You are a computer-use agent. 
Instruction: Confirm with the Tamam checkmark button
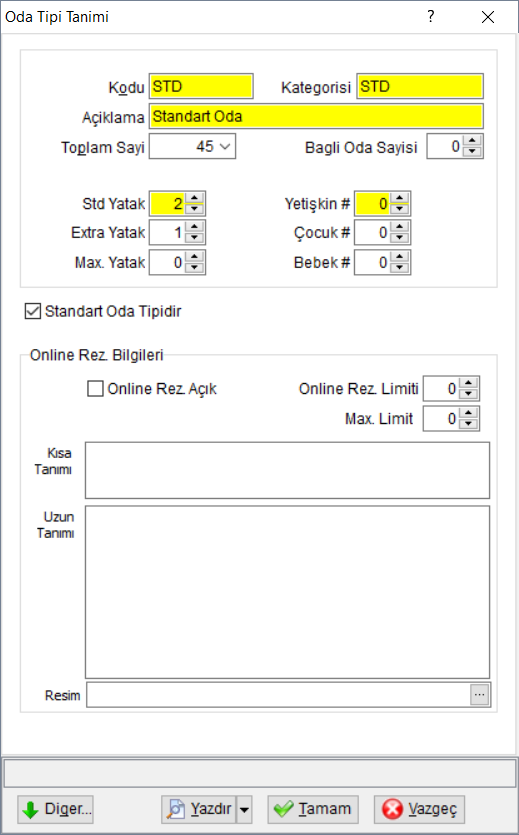point(313,809)
